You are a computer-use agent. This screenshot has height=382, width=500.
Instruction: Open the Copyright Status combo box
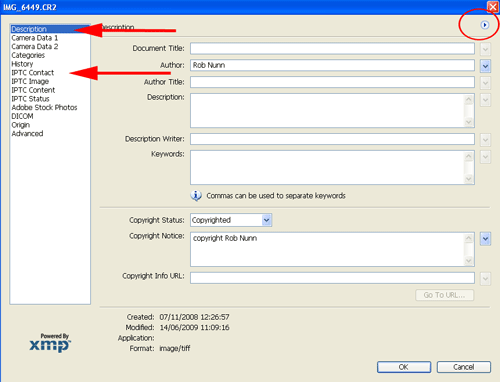(x=231, y=220)
